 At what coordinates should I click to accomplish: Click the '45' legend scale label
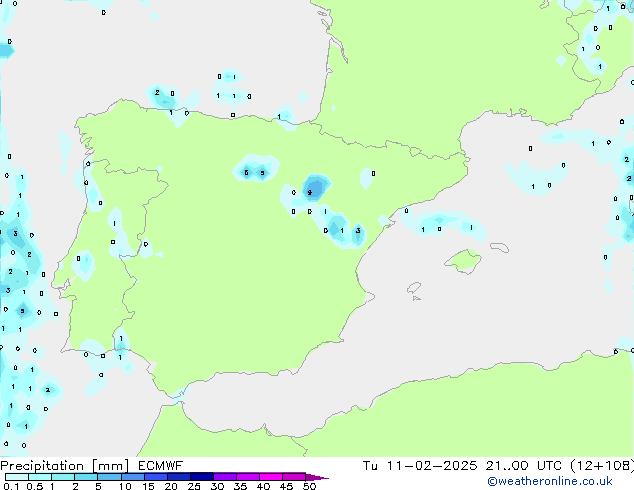tap(286, 486)
